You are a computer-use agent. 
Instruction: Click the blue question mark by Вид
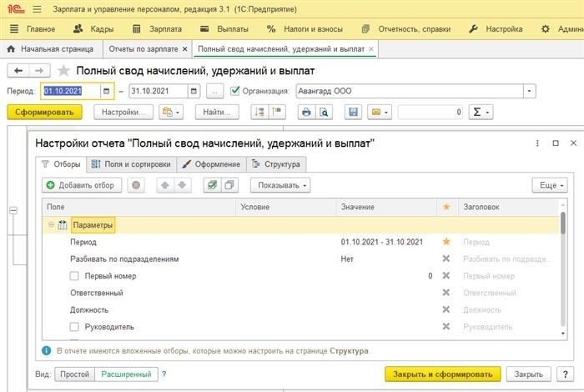tap(164, 374)
